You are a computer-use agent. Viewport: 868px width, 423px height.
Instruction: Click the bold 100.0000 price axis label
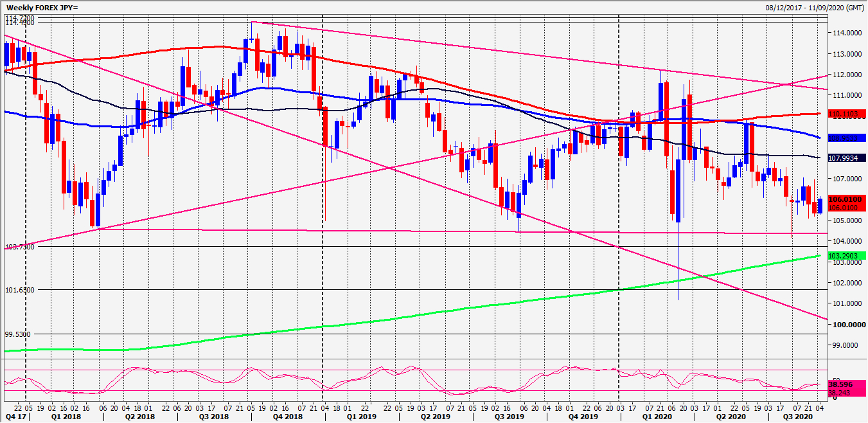pos(846,325)
